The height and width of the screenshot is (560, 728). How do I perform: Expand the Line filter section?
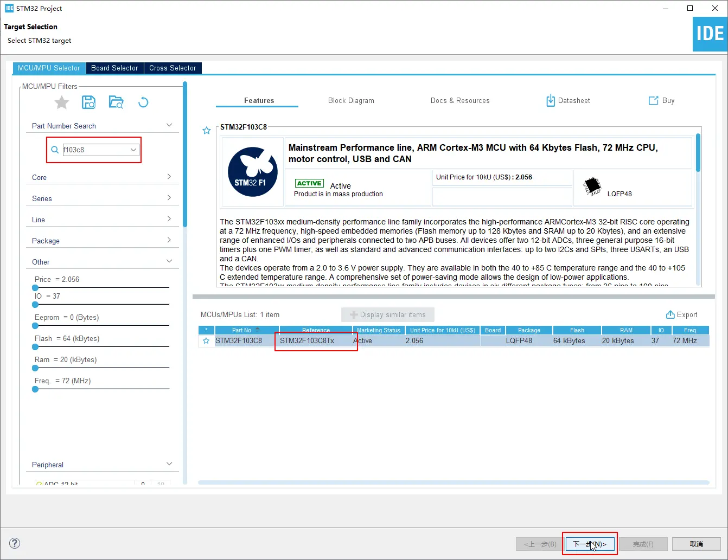(x=169, y=219)
